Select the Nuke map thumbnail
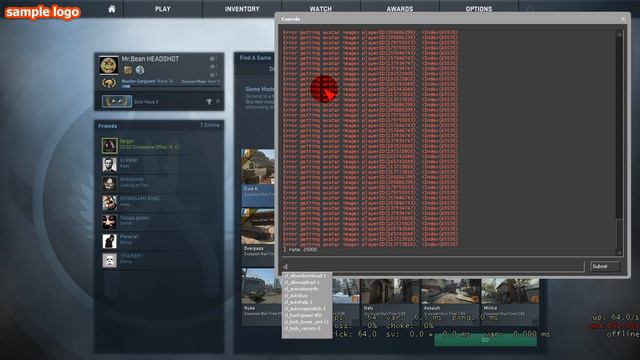 [262, 287]
